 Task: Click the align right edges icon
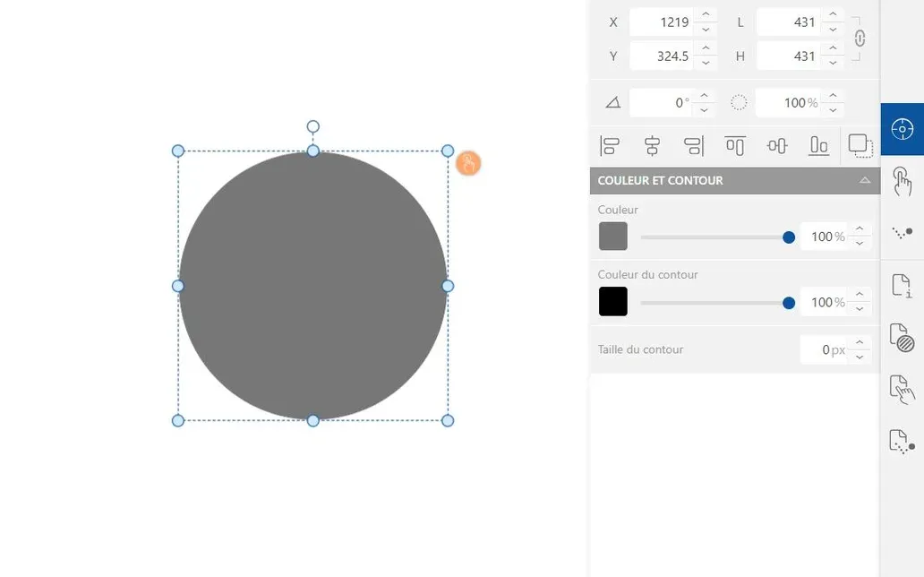693,146
